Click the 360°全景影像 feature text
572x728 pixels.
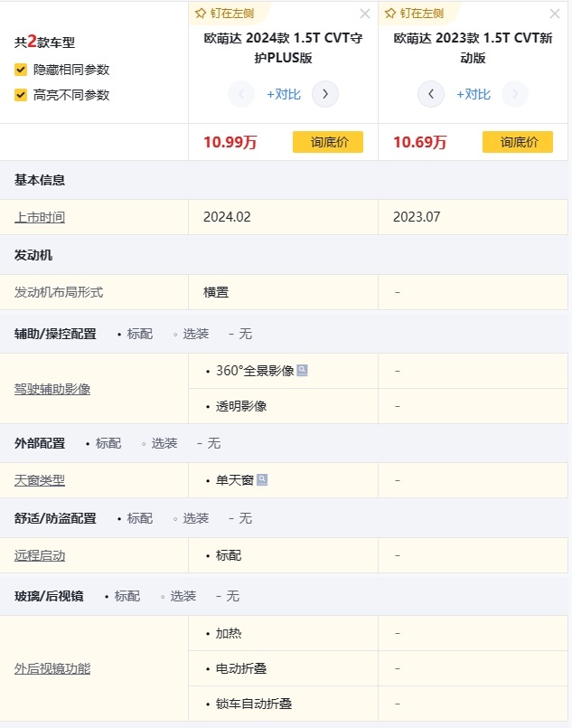tap(255, 371)
